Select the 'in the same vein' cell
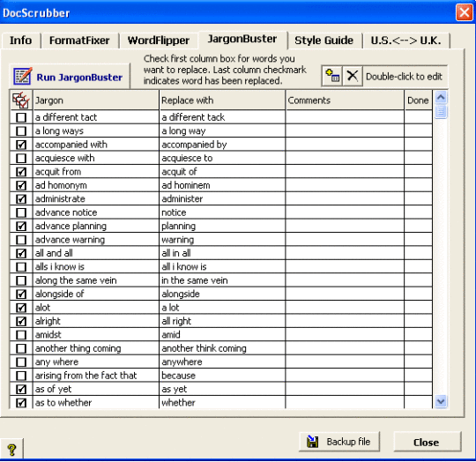Screen dimensions: 476x462 (222, 280)
